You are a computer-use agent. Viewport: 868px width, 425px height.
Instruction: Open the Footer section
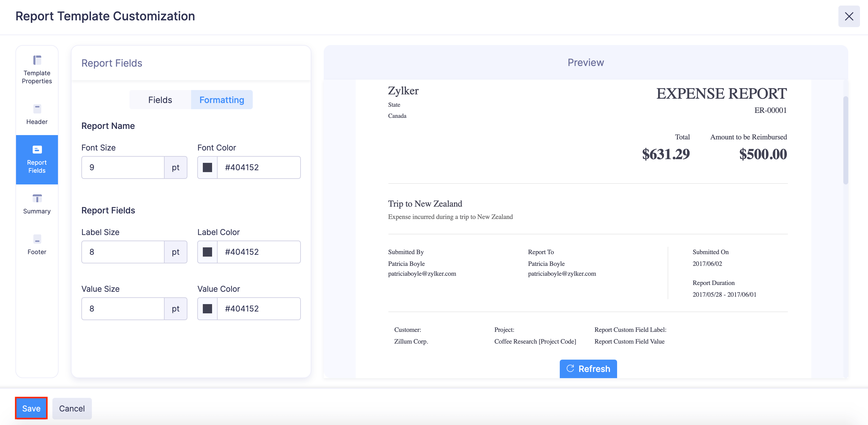tap(37, 245)
